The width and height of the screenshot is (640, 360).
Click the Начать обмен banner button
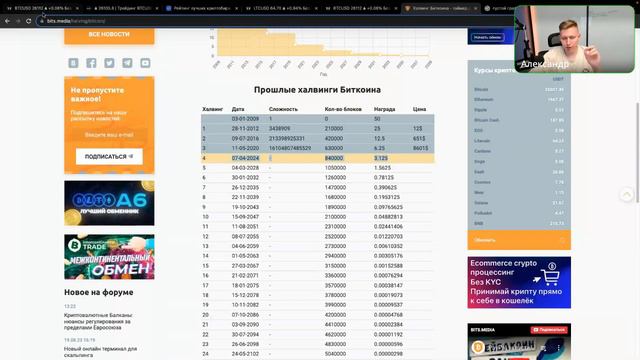point(488,37)
